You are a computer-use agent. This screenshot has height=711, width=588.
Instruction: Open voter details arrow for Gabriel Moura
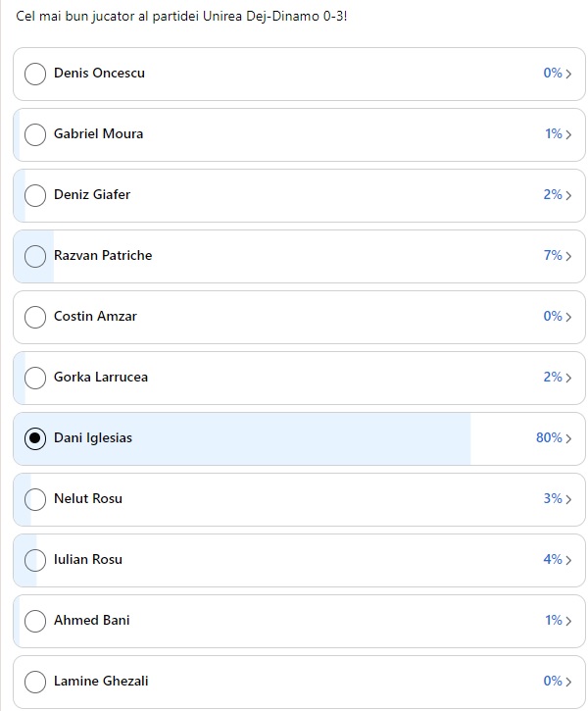click(x=569, y=134)
